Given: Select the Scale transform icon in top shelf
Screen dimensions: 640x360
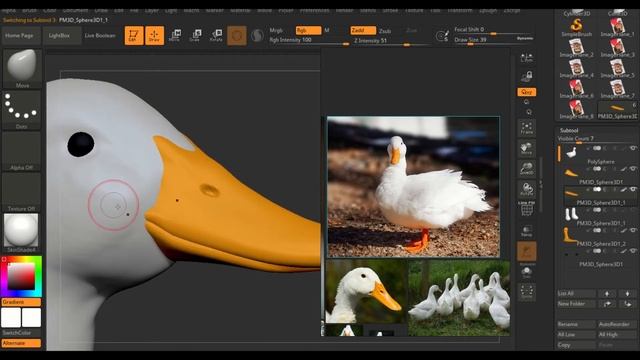Looking at the screenshot, I should pyautogui.click(x=195, y=36).
